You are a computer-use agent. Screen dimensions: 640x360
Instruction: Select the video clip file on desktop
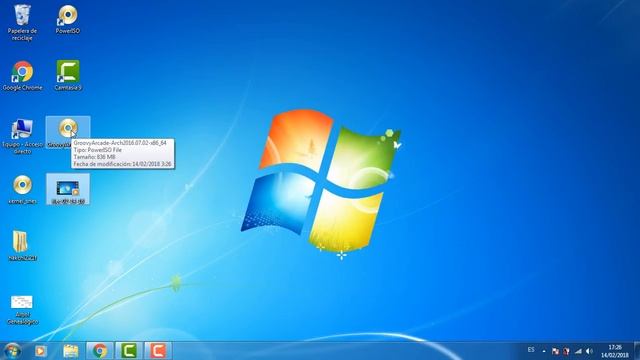coord(68,189)
